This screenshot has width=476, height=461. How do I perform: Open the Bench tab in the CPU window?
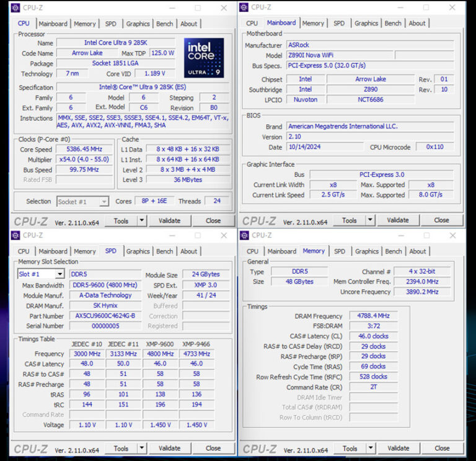tap(164, 24)
